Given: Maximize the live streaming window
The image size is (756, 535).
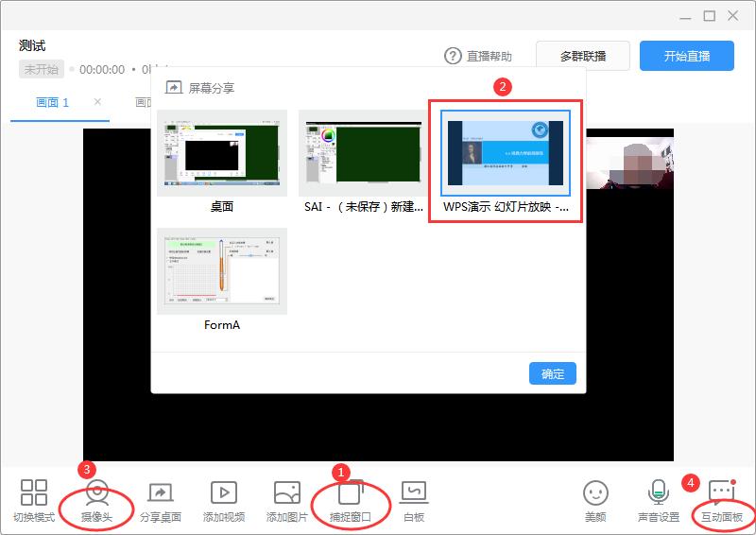Looking at the screenshot, I should (x=710, y=16).
